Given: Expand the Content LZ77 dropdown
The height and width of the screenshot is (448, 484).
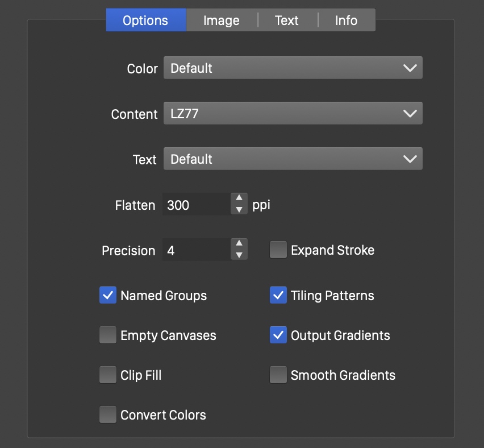Looking at the screenshot, I should coord(293,114).
